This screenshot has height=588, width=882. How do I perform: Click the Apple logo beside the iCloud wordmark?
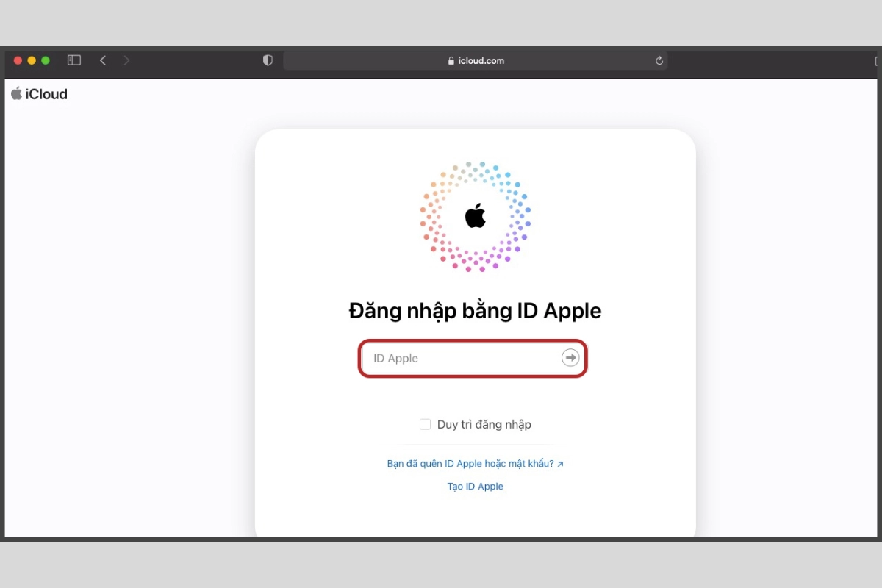pos(16,93)
